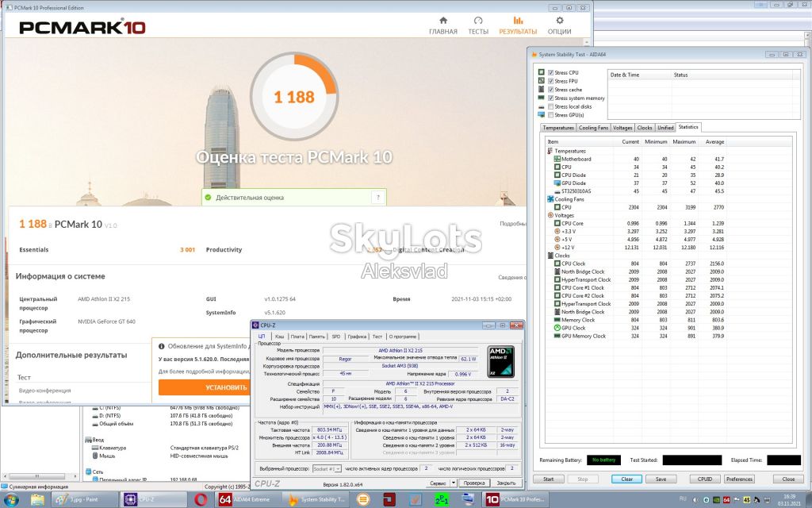Open Socket #1 processor selection combo

click(327, 468)
